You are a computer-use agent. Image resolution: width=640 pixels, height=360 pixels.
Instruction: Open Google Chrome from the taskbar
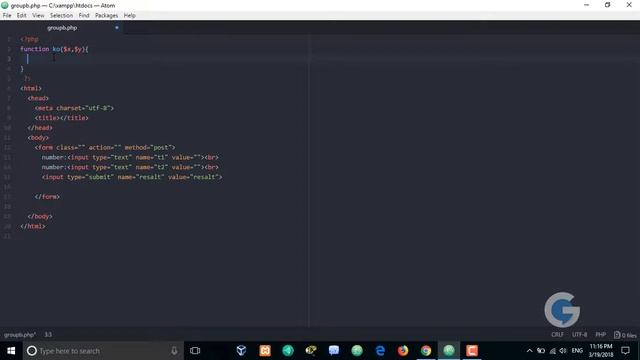[426, 351]
